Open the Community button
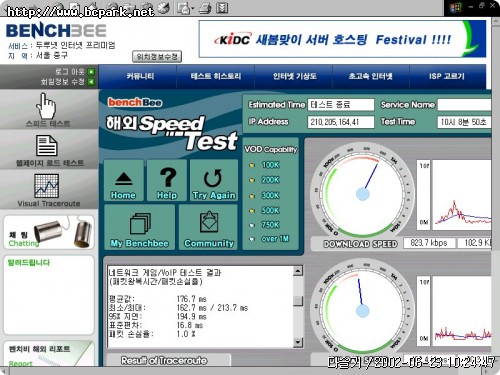 point(209,227)
